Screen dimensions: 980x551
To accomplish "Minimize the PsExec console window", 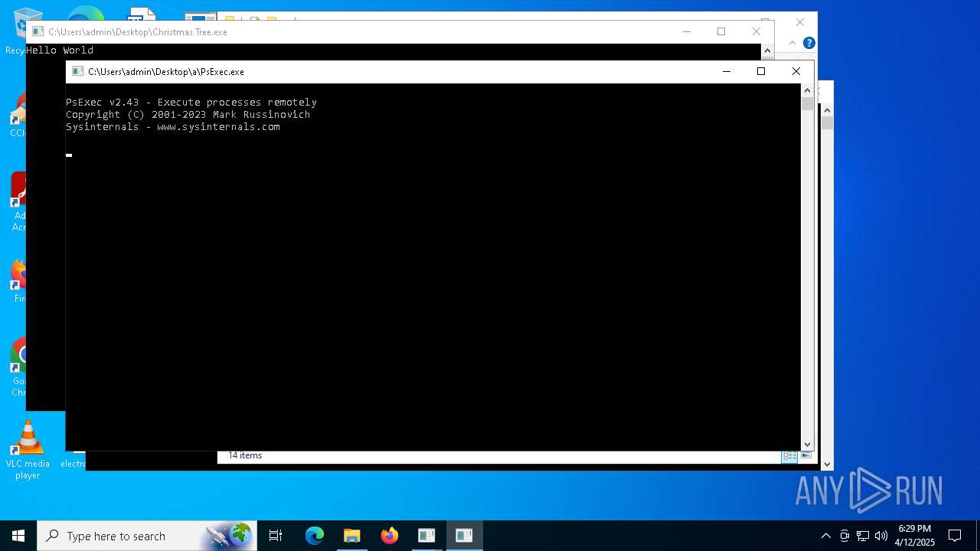I will tap(726, 71).
